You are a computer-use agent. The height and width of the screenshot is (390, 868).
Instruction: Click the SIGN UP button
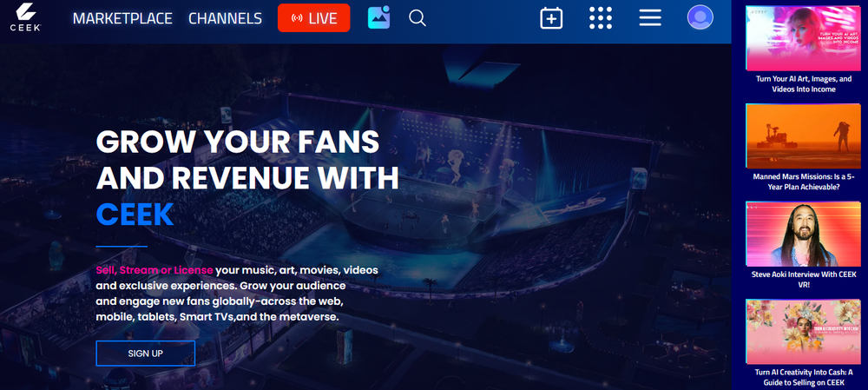point(146,354)
